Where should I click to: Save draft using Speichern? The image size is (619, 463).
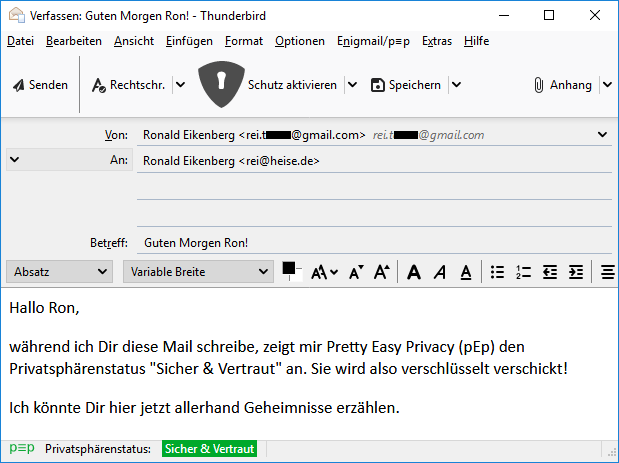406,85
